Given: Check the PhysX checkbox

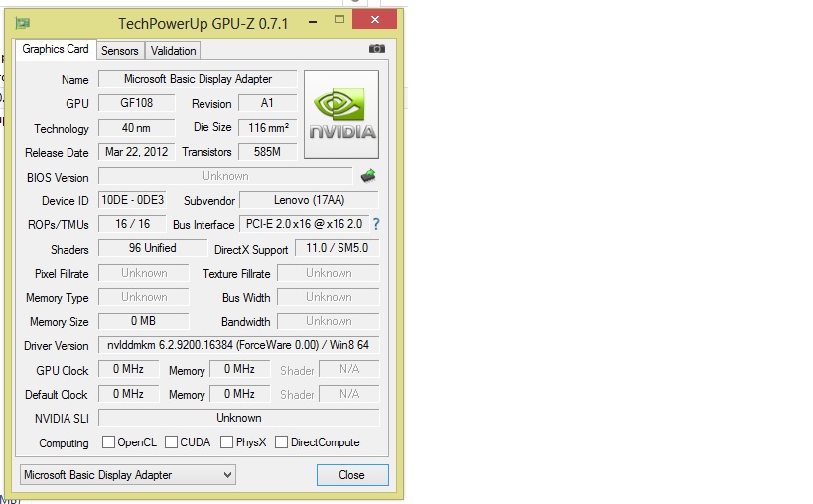Looking at the screenshot, I should [226, 441].
